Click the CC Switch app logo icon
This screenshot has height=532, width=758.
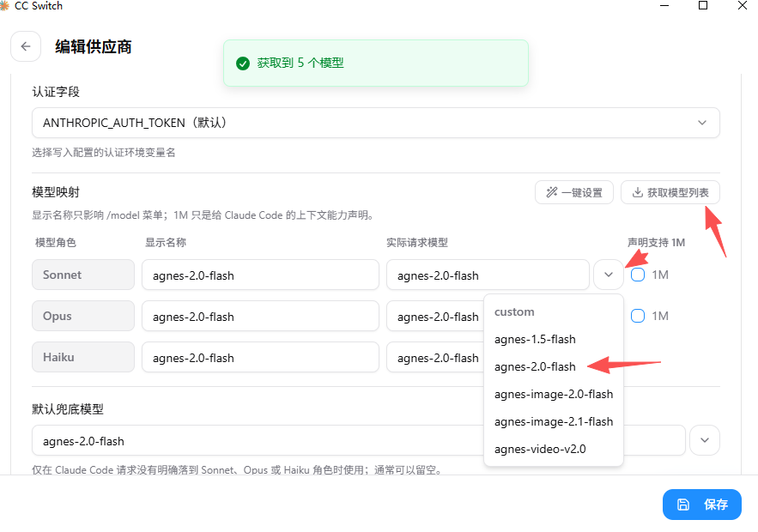tap(4, 6)
